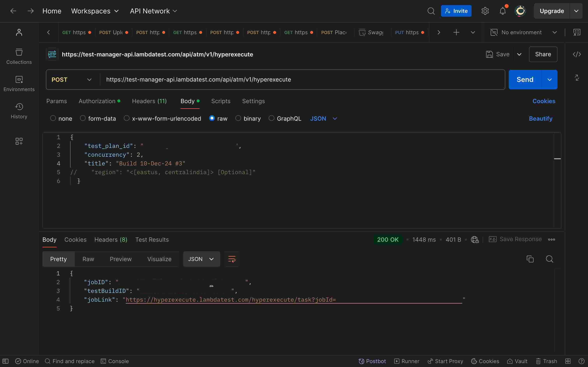Click the request URL input field
Image resolution: width=588 pixels, height=367 pixels.
pos(302,80)
